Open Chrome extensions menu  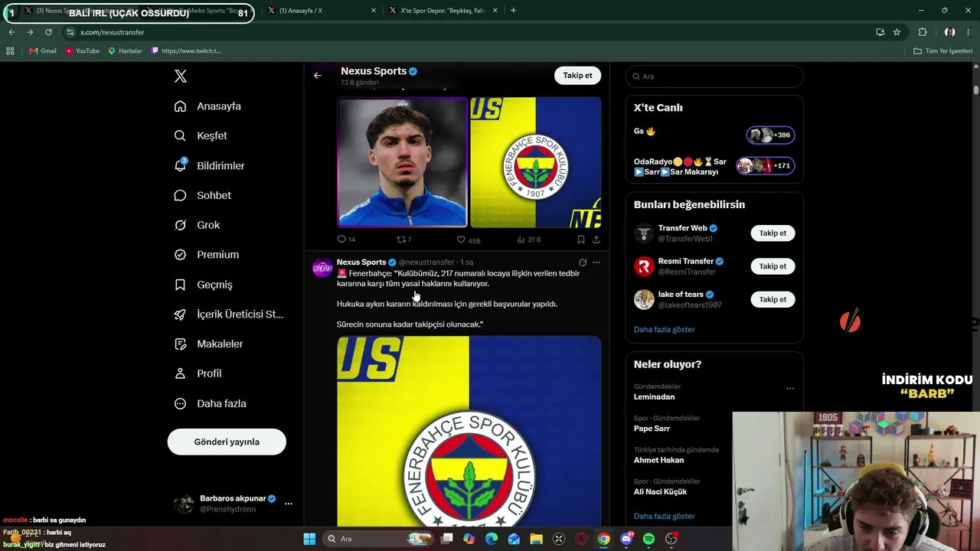923,32
